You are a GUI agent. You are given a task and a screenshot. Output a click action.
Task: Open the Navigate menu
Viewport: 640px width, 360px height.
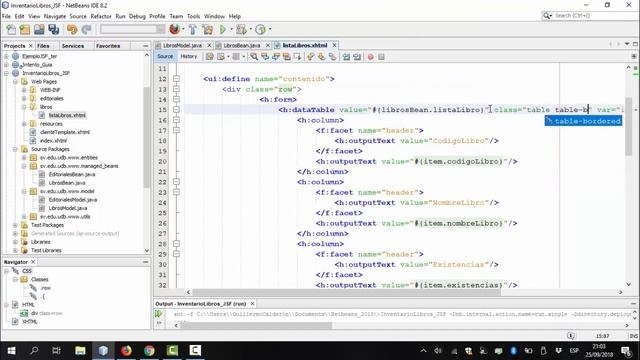pos(55,16)
